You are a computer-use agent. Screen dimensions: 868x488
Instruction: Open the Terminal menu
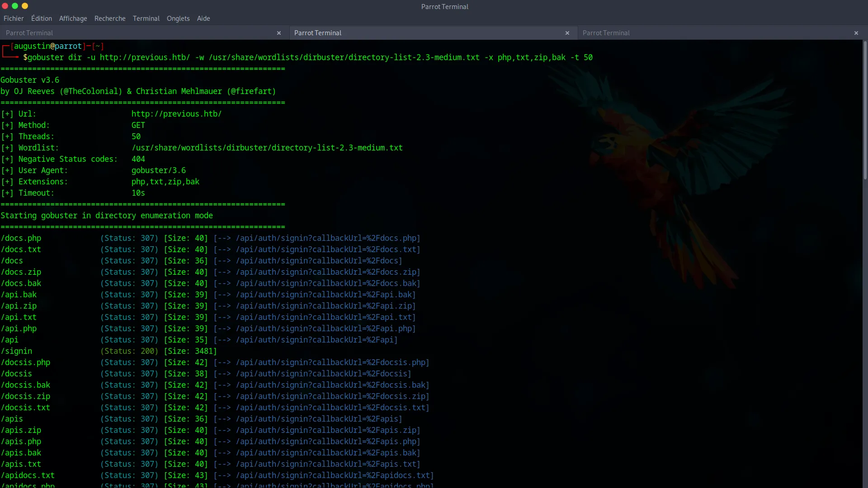pos(146,19)
